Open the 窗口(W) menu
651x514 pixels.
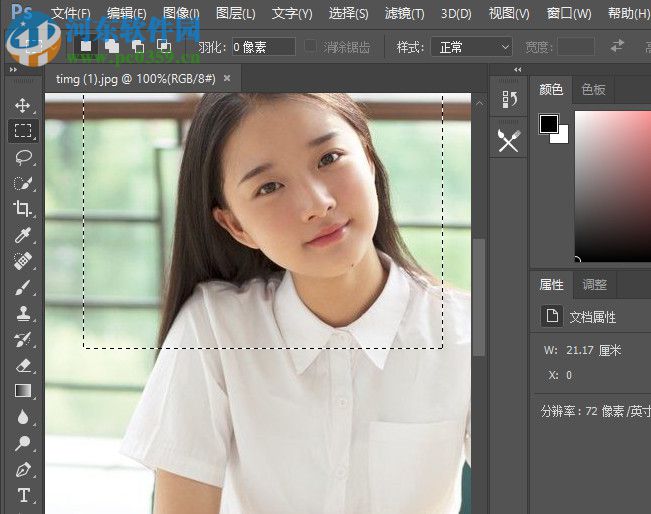(x=569, y=13)
